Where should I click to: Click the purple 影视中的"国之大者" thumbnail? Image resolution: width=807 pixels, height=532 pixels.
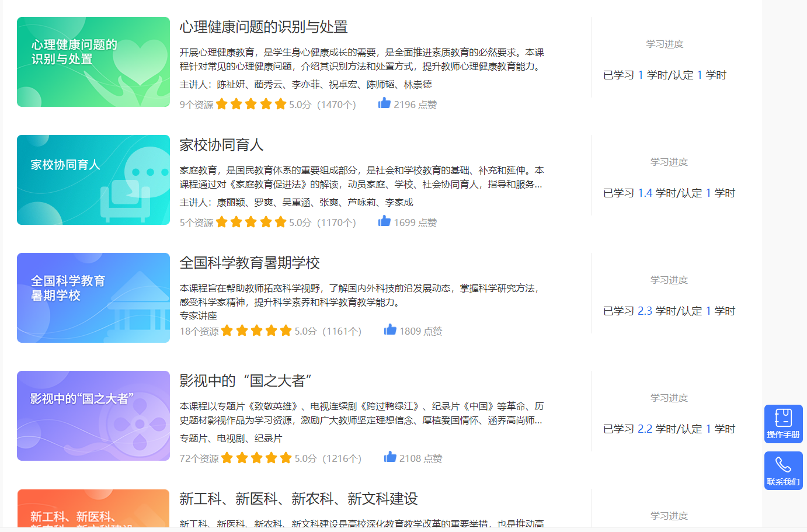(x=93, y=416)
